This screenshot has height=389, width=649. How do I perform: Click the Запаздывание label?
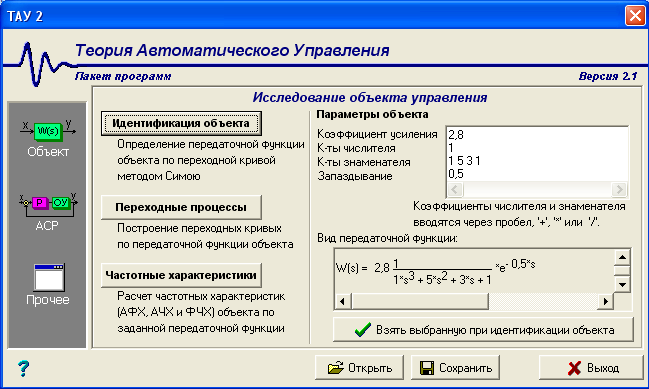[355, 176]
